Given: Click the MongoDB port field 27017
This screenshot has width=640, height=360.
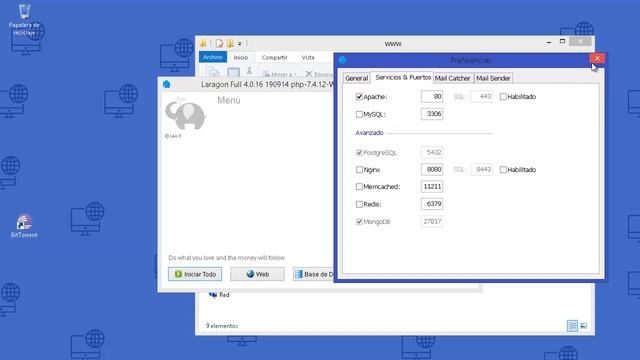Looking at the screenshot, I should pos(432,222).
